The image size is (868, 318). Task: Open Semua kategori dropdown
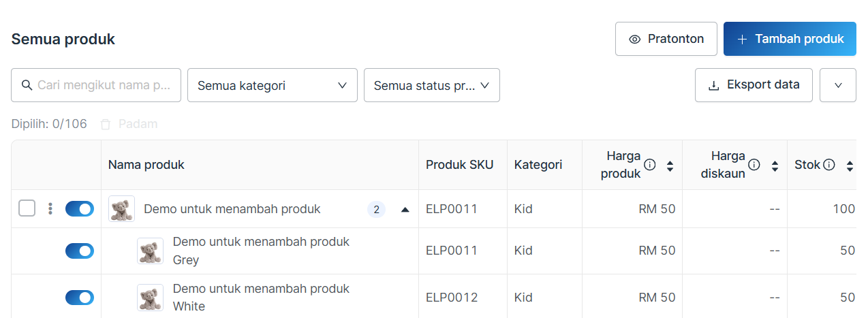273,85
